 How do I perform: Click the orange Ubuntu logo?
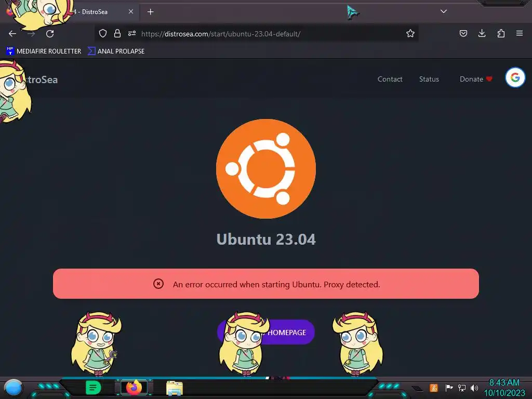click(266, 169)
